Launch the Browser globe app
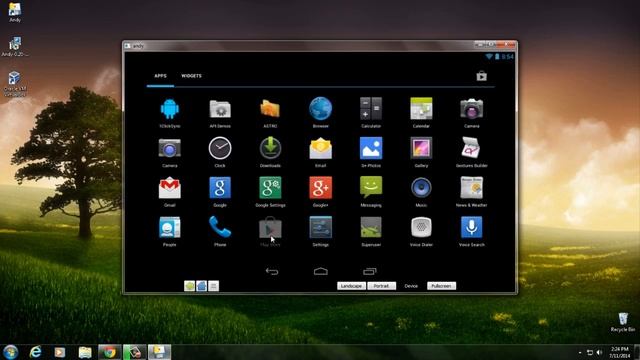This screenshot has height=360, width=640. [320, 109]
